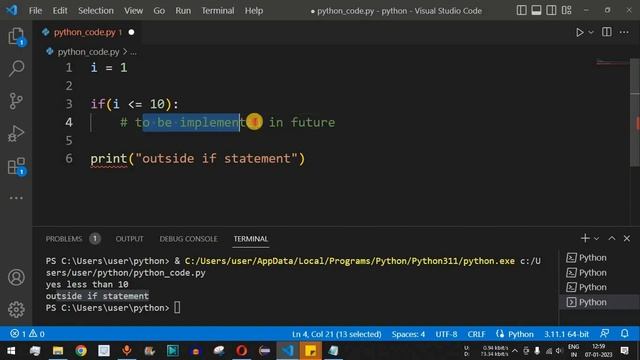Viewport: 640px width, 360px height.
Task: Open the Search view in activity bar
Action: click(x=16, y=68)
